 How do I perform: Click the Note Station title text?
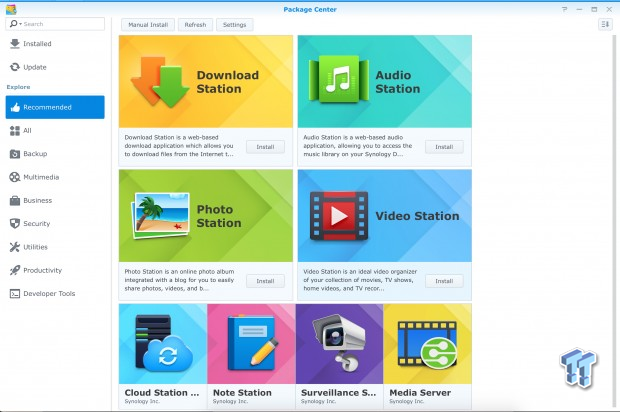[242, 393]
